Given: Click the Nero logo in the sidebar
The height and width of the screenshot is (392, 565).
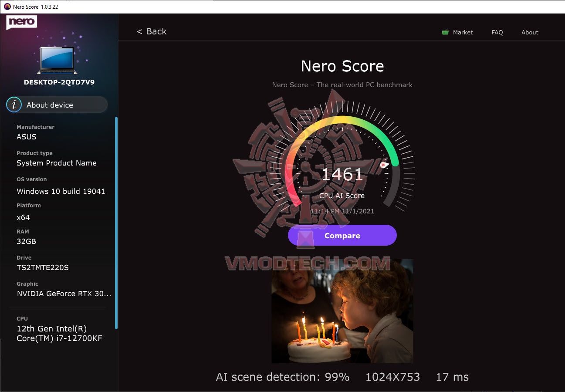Looking at the screenshot, I should click(x=21, y=22).
